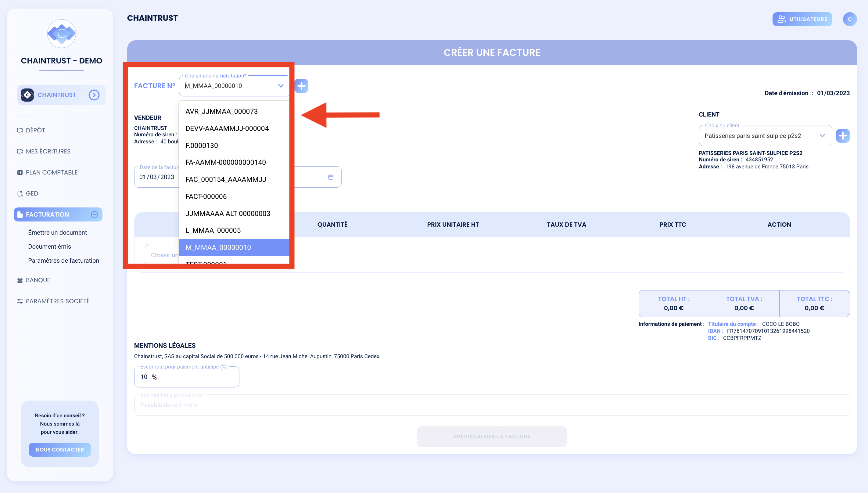Click the NOUS CONTACTER button

coord(60,450)
